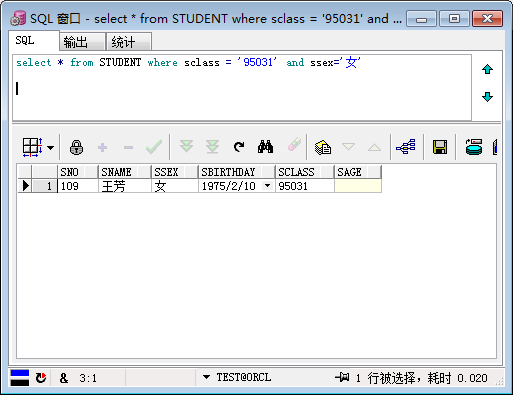Image resolution: width=513 pixels, height=395 pixels.
Task: Maximize the SQL window
Action: click(x=454, y=18)
